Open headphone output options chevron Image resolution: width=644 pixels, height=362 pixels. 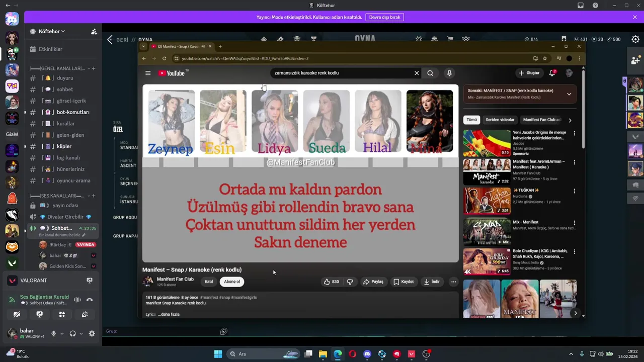(x=81, y=333)
